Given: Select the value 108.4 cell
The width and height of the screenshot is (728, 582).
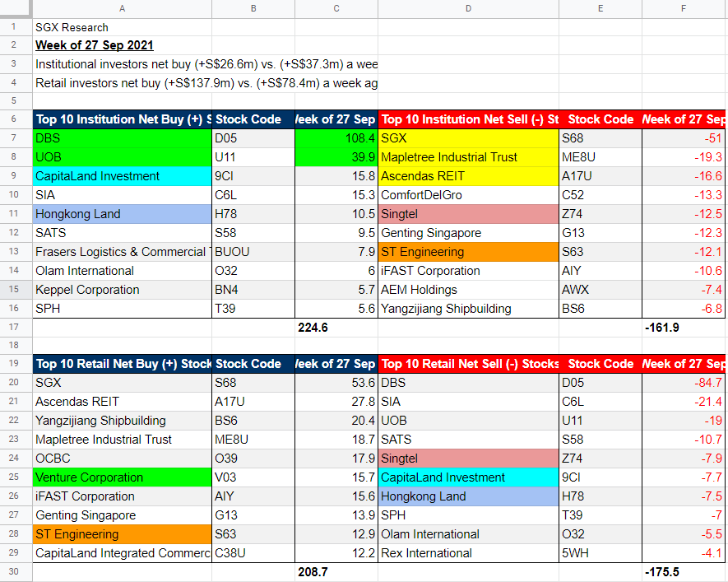Looking at the screenshot, I should click(336, 138).
